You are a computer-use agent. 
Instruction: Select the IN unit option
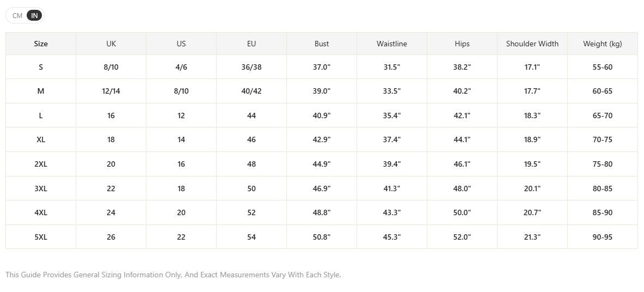pos(34,16)
